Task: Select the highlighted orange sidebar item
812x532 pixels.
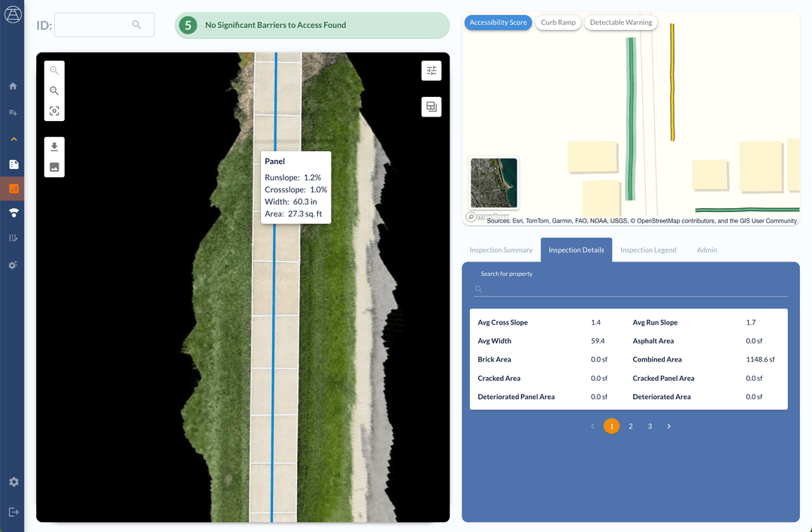Action: click(x=12, y=189)
